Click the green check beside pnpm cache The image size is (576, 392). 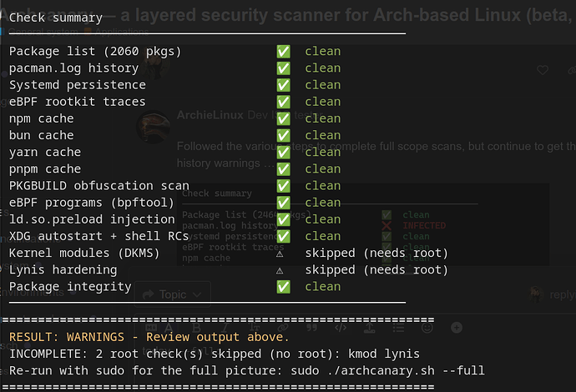point(283,169)
